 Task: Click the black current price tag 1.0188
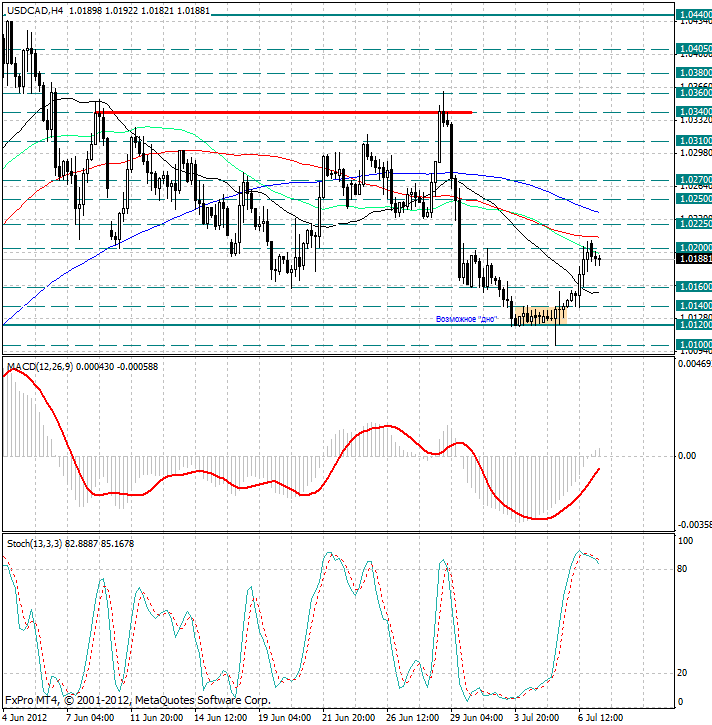[694, 258]
